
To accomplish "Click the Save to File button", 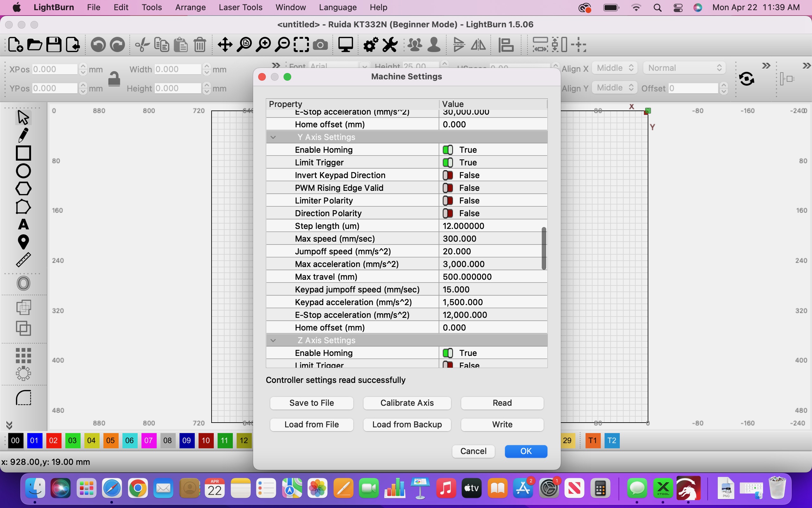I will tap(311, 403).
